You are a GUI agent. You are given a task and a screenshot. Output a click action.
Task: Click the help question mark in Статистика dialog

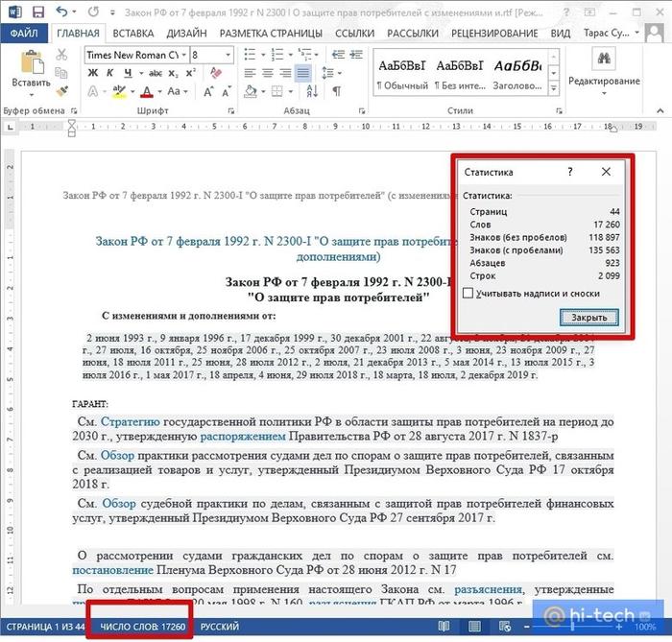[x=570, y=172]
